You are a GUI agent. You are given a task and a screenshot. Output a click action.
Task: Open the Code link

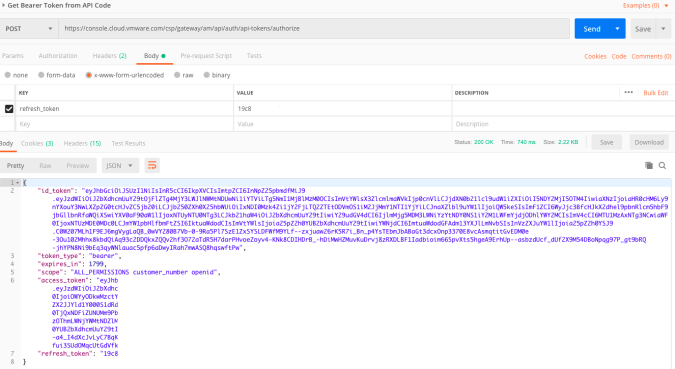click(619, 56)
